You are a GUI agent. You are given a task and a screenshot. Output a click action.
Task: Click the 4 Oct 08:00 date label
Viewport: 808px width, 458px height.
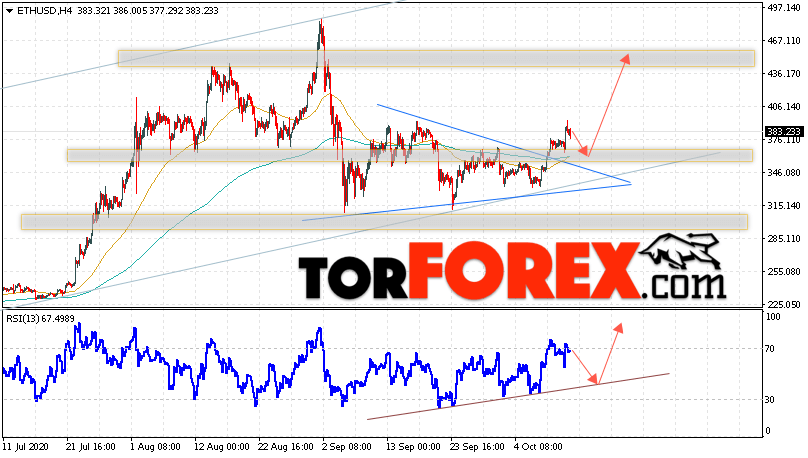tap(538, 446)
